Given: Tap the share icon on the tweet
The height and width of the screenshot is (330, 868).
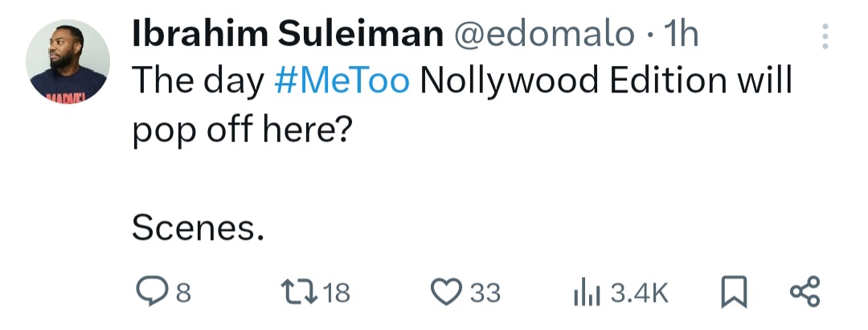Looking at the screenshot, I should point(804,291).
